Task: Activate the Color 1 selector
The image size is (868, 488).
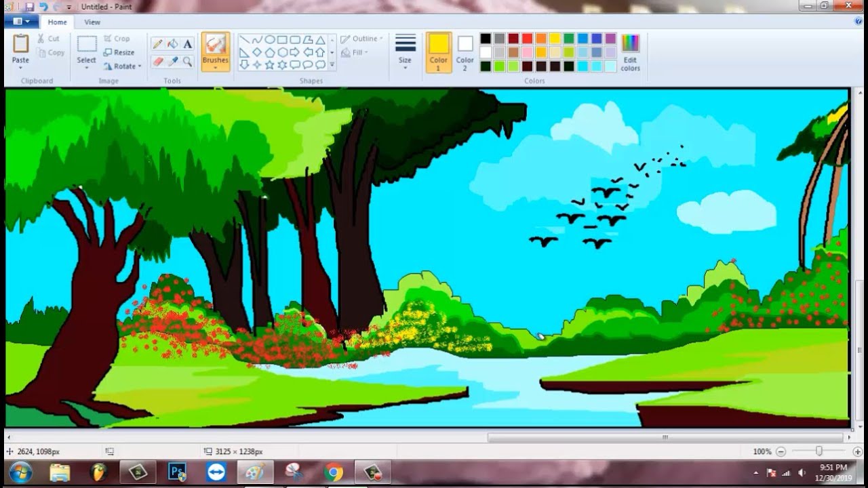Action: [439, 52]
